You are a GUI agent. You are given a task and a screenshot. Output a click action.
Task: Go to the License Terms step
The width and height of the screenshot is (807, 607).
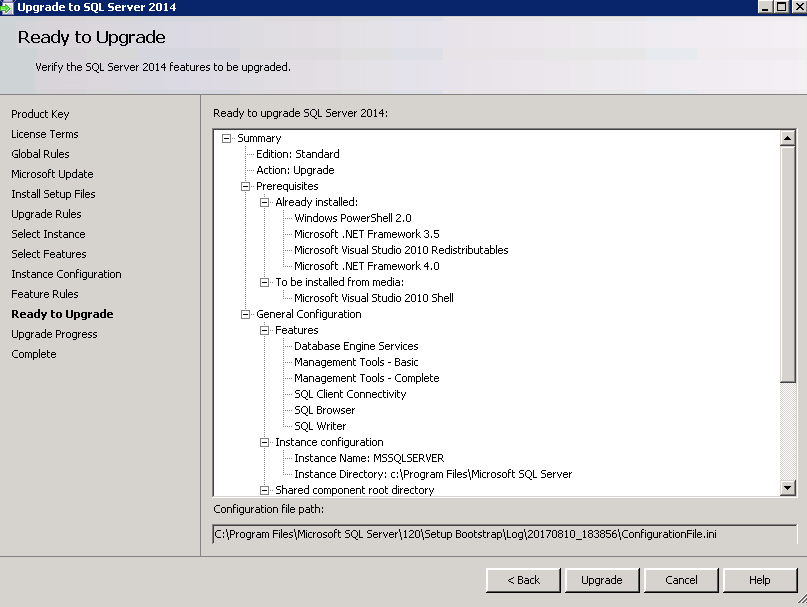[x=45, y=134]
